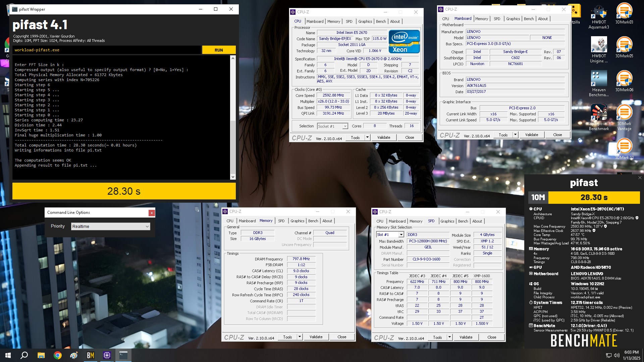Click console scrollbar down arrow
Viewport: 644px width, 362px height.
click(233, 177)
